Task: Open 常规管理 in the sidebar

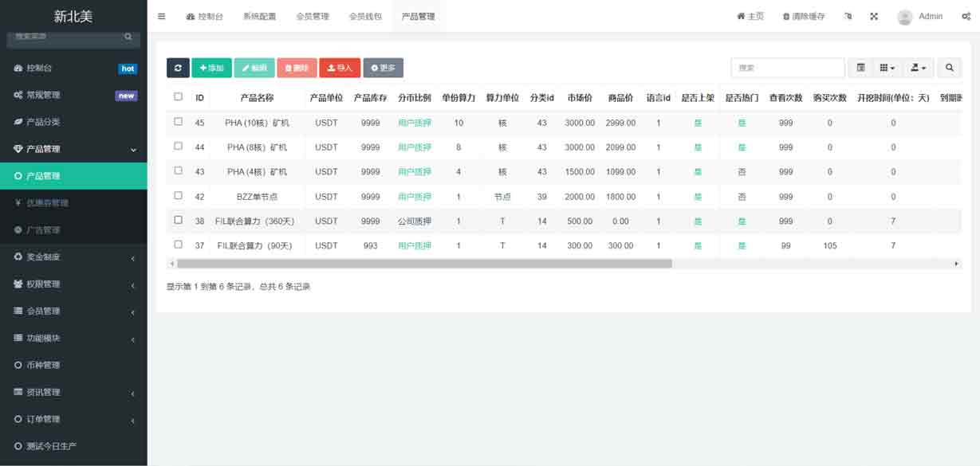Action: pyautogui.click(x=73, y=95)
